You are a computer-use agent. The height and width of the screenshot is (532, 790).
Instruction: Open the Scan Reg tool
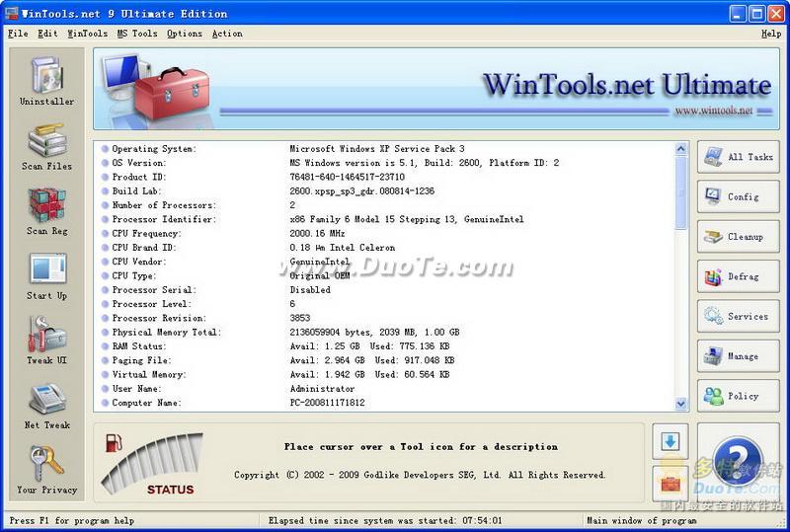click(x=46, y=210)
